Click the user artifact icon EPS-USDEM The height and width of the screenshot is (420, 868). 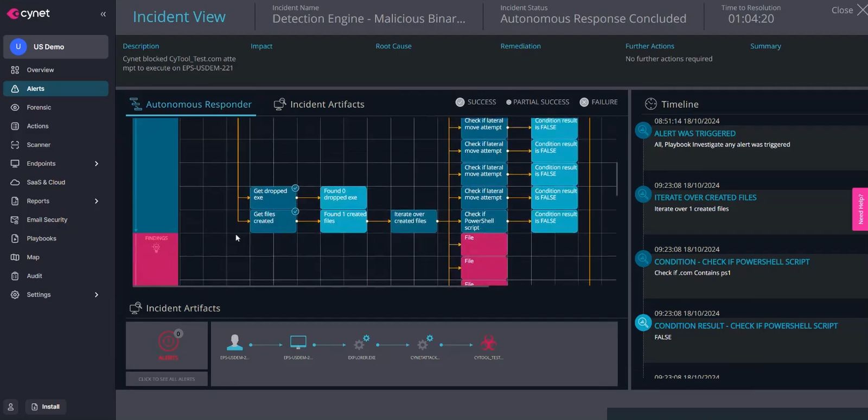(x=234, y=343)
